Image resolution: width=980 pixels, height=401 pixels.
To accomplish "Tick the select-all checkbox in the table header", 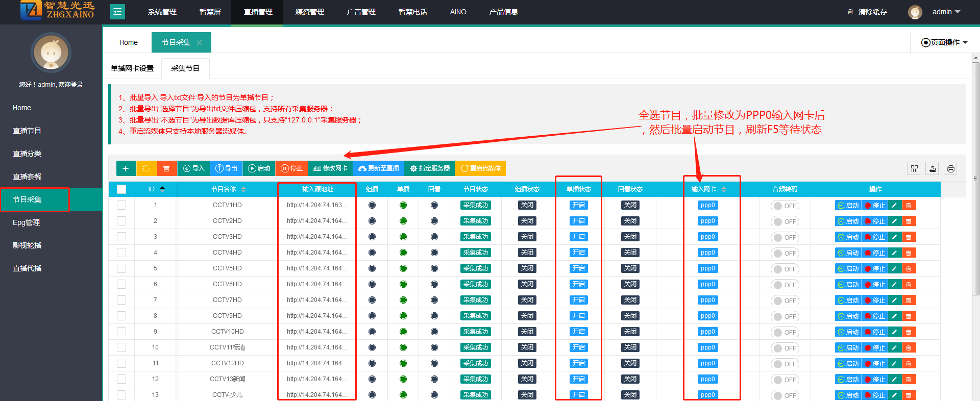I will pyautogui.click(x=121, y=189).
